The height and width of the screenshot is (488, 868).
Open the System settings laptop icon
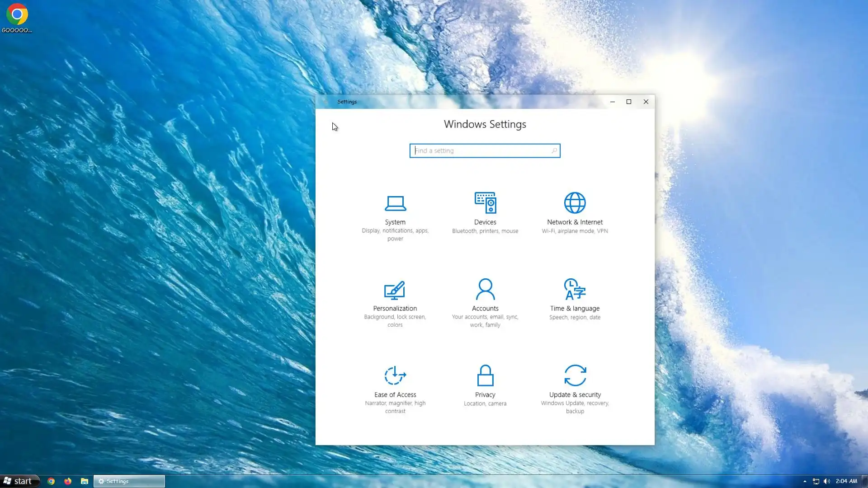point(395,203)
